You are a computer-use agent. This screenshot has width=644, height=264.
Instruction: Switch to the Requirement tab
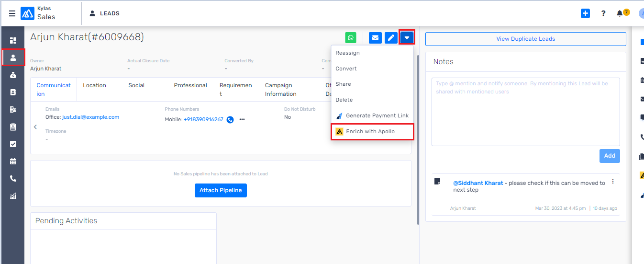tap(236, 89)
